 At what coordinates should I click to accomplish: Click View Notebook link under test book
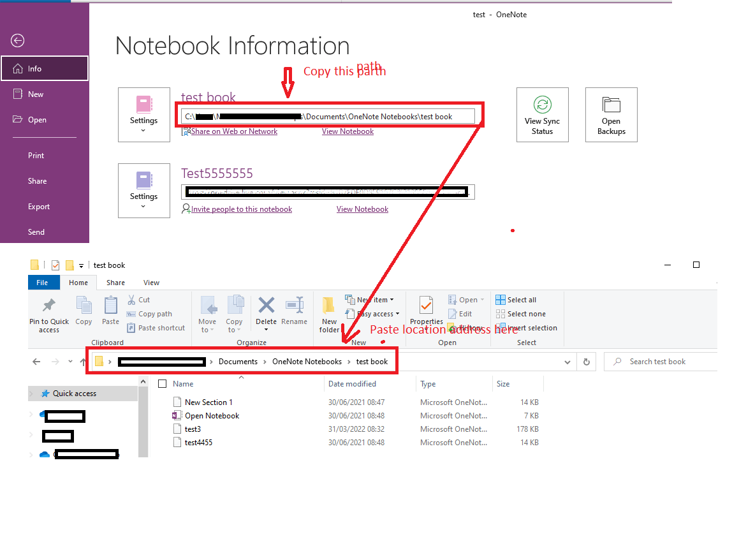coord(348,132)
